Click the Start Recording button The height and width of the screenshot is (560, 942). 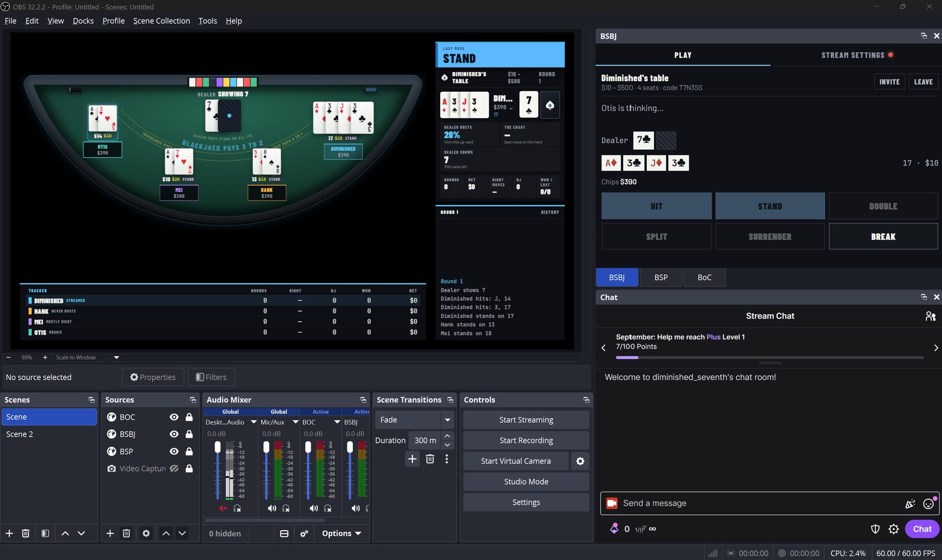click(x=526, y=441)
